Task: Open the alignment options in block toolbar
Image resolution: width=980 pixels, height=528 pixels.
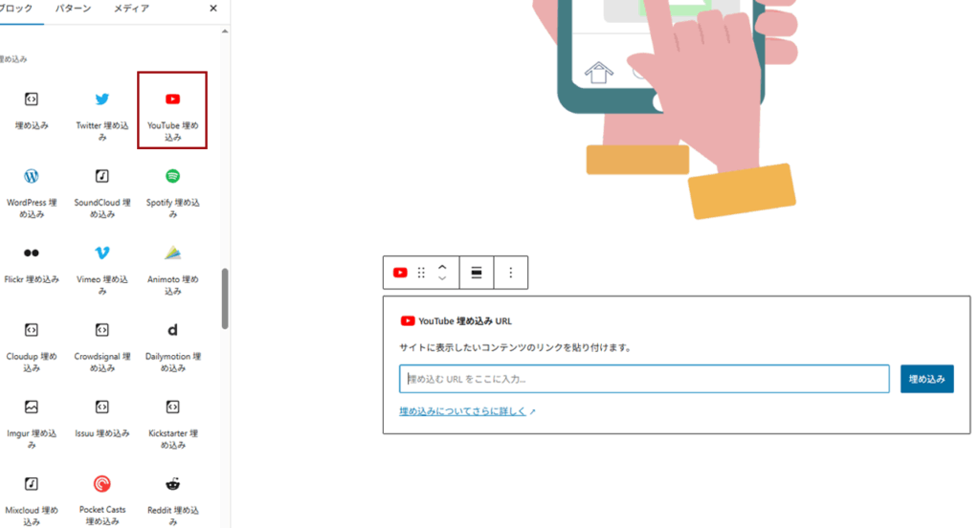Action: [x=477, y=273]
